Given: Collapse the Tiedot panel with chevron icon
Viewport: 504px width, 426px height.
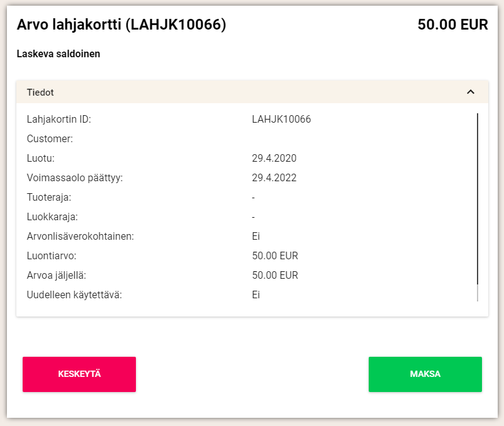Looking at the screenshot, I should pos(470,92).
